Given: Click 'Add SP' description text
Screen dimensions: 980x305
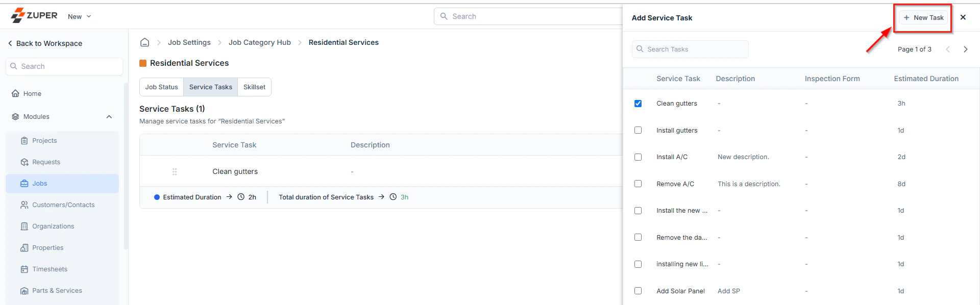Looking at the screenshot, I should [x=729, y=291].
